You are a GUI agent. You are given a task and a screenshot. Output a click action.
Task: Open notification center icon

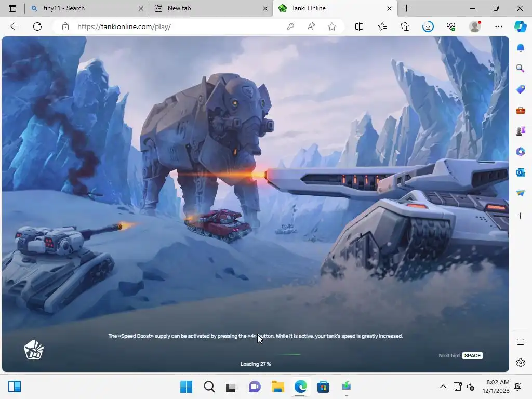click(x=518, y=387)
